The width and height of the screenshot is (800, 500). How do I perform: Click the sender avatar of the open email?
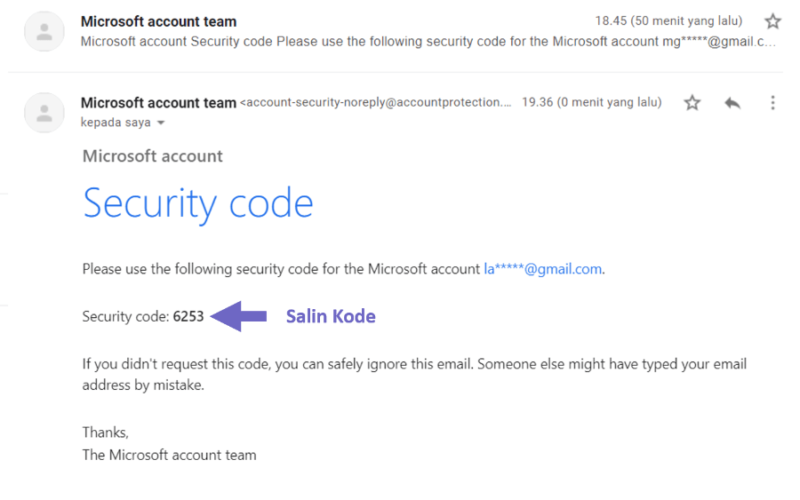(44, 112)
